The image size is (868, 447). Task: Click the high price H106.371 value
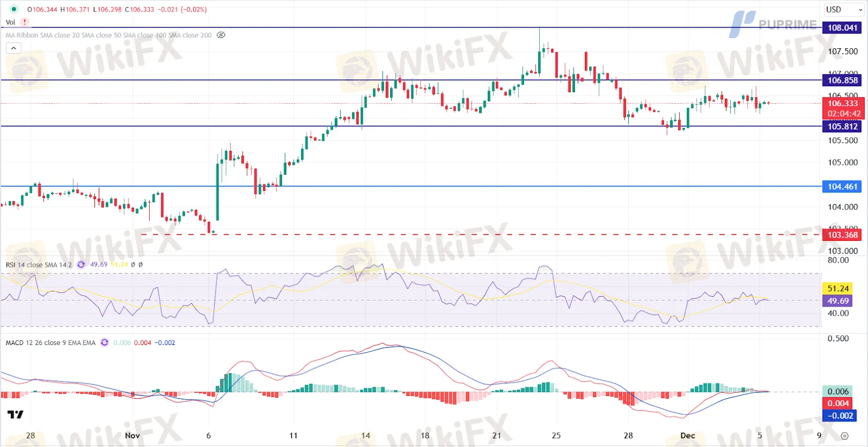tap(75, 10)
